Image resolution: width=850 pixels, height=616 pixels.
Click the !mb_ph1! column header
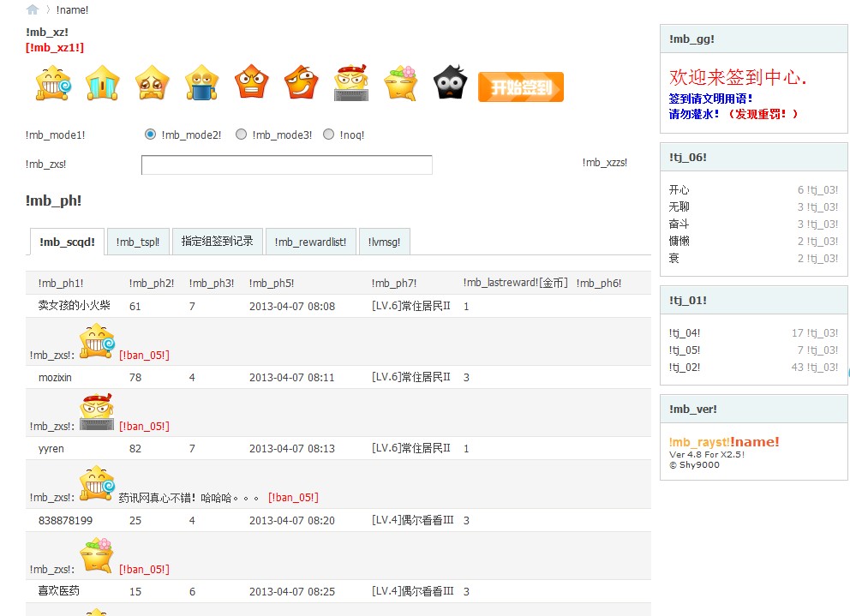pos(61,283)
